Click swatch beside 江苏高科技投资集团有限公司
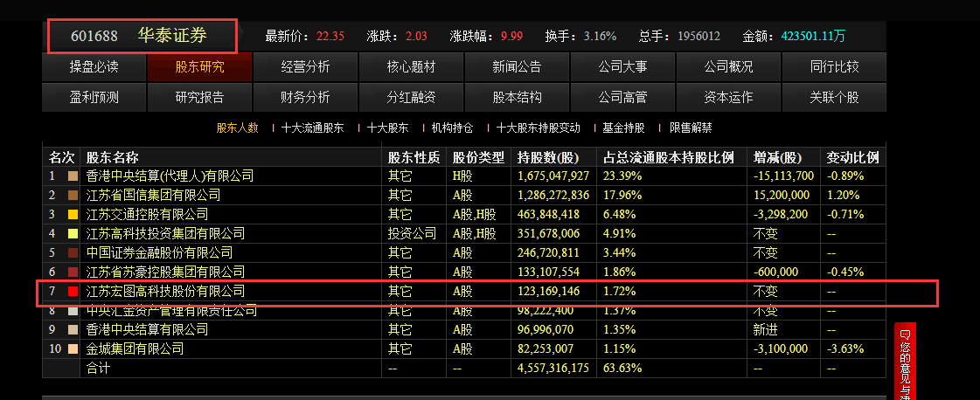Image resolution: width=980 pixels, height=400 pixels. click(73, 234)
